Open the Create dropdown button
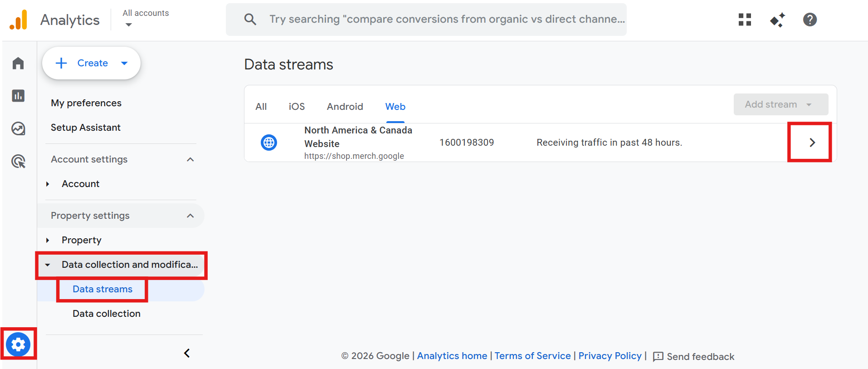Viewport: 868px width, 369px height. tap(91, 63)
